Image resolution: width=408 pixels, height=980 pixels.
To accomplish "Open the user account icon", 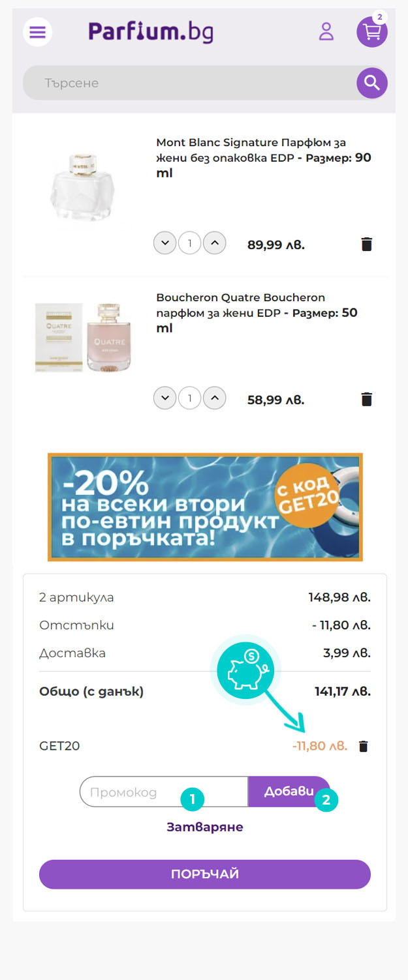I will [326, 31].
